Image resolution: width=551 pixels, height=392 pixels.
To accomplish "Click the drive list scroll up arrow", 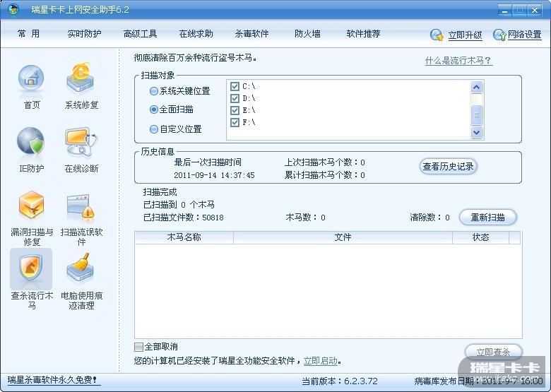I will pyautogui.click(x=477, y=87).
